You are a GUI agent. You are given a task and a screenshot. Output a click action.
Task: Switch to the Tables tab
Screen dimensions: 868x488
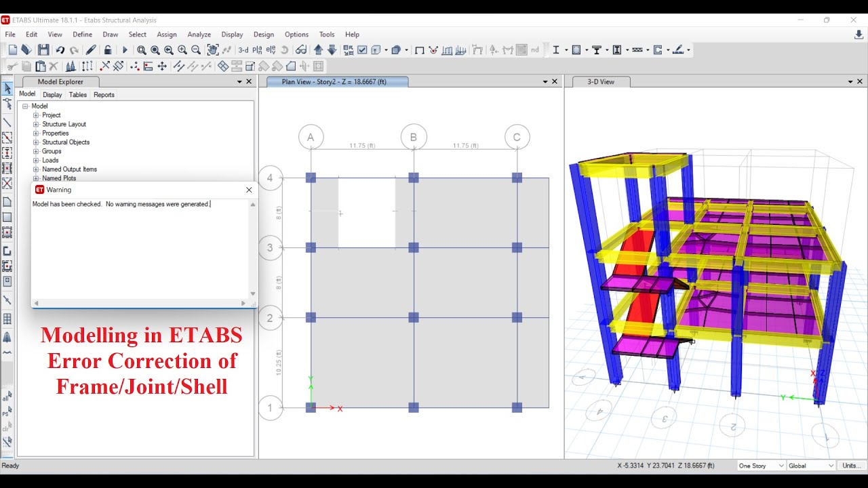coord(78,95)
